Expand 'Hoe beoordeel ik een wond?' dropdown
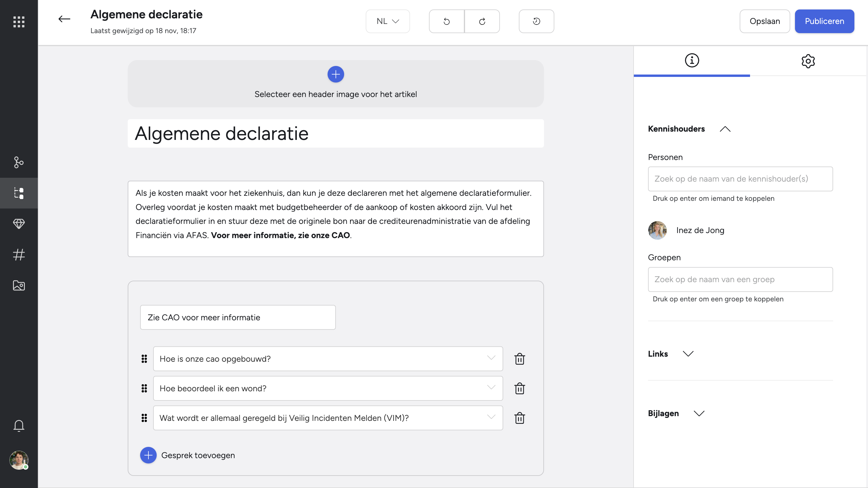Screen dimensions: 868x488 (491, 387)
